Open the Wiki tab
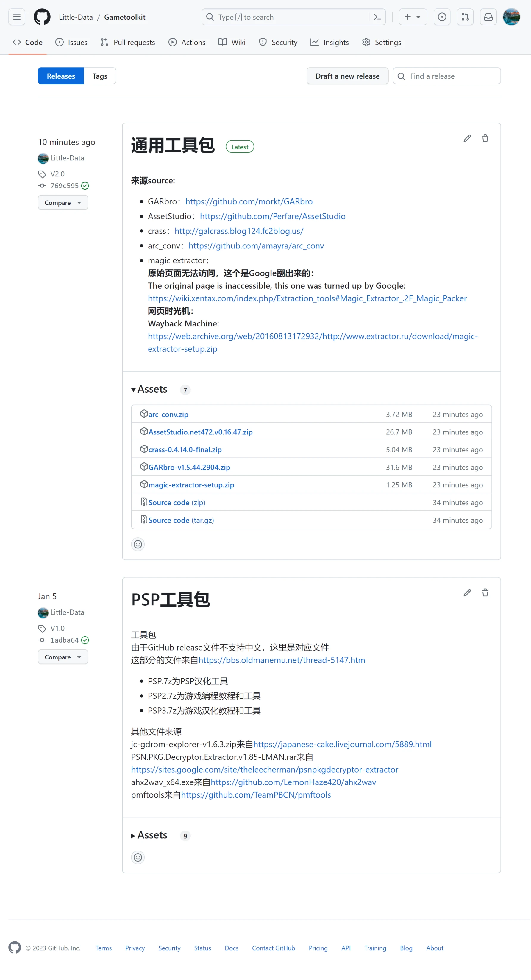 tap(232, 42)
